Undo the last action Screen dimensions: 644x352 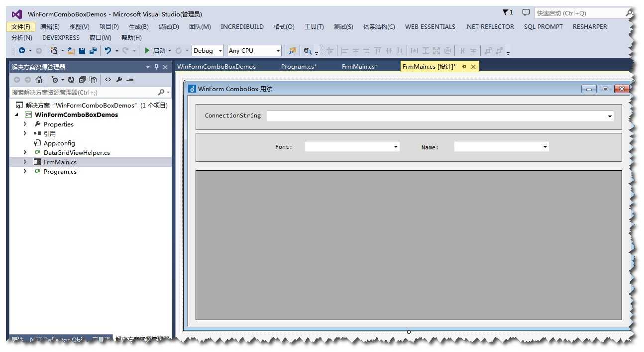(107, 50)
